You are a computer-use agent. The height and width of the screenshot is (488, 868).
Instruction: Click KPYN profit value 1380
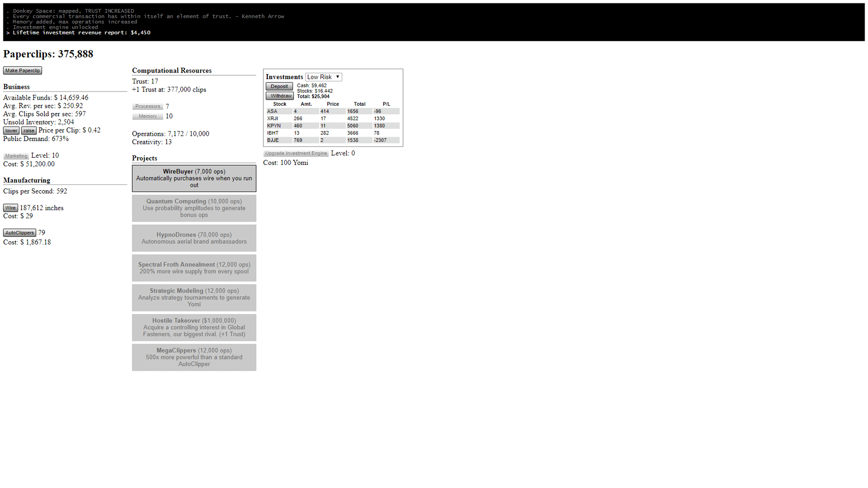pyautogui.click(x=379, y=126)
